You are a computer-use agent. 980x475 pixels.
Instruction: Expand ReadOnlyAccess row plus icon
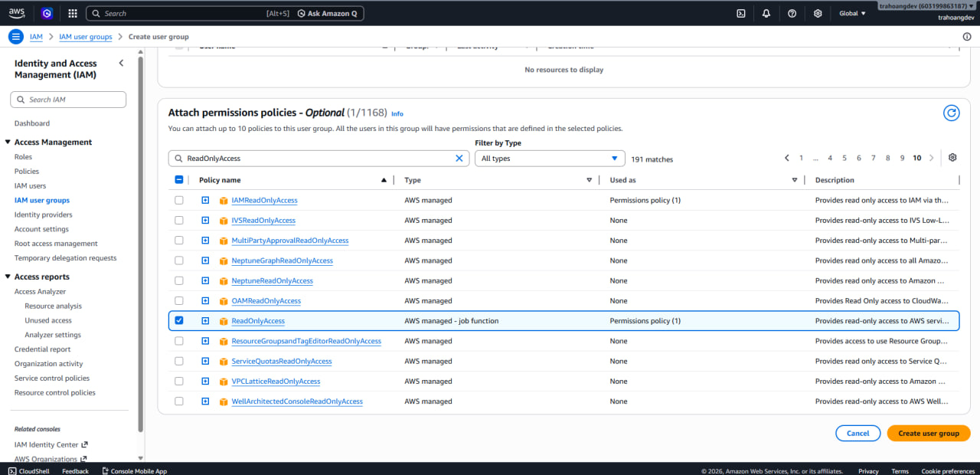[x=205, y=320]
